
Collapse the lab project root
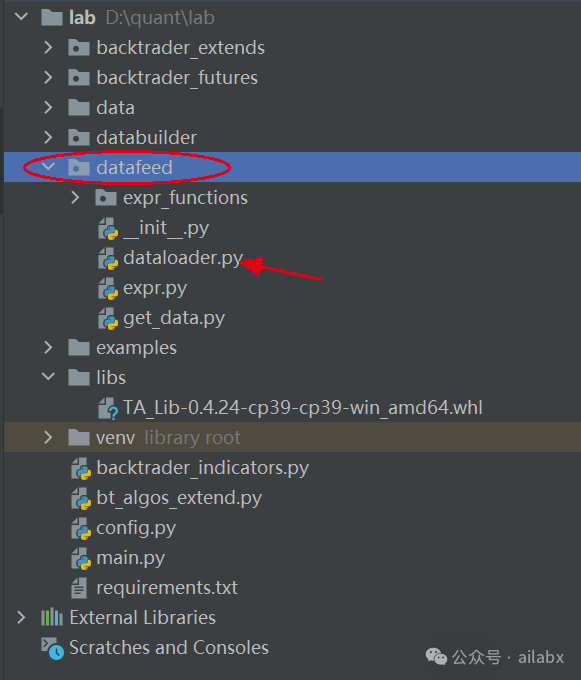(x=21, y=17)
